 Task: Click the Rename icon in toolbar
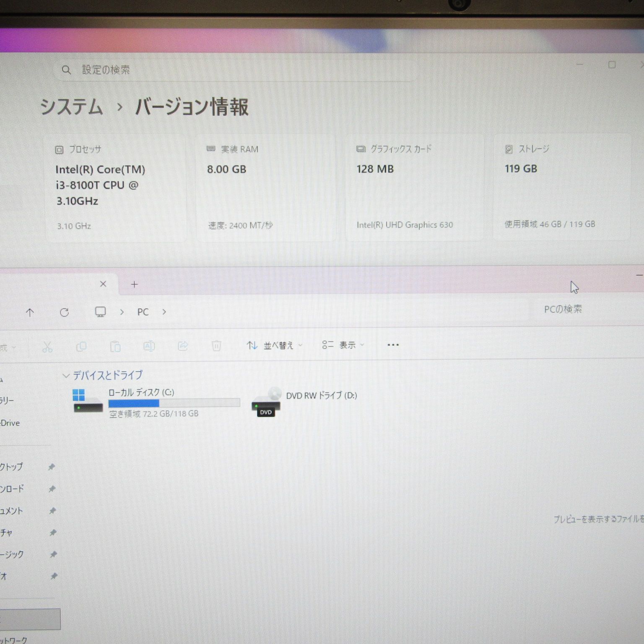(149, 346)
